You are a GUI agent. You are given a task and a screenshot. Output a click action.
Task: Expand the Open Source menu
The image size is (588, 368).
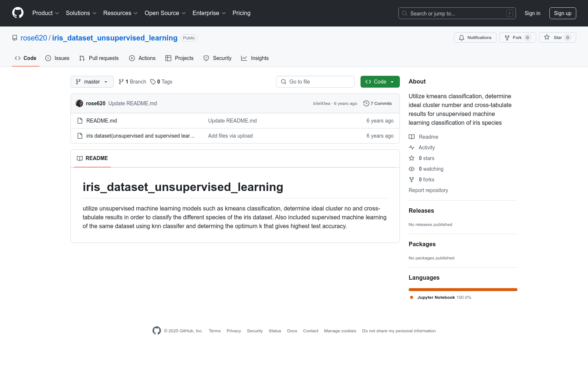click(x=165, y=13)
